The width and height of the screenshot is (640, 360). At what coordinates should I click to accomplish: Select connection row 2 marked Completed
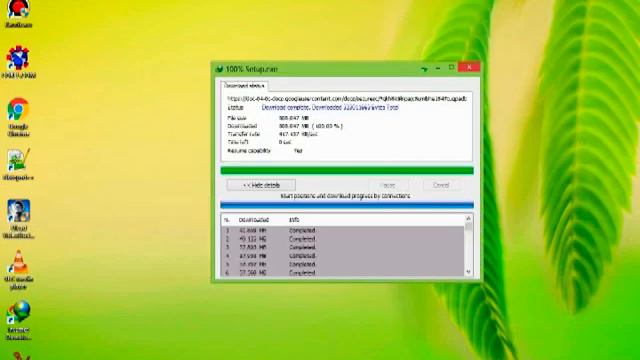342,239
